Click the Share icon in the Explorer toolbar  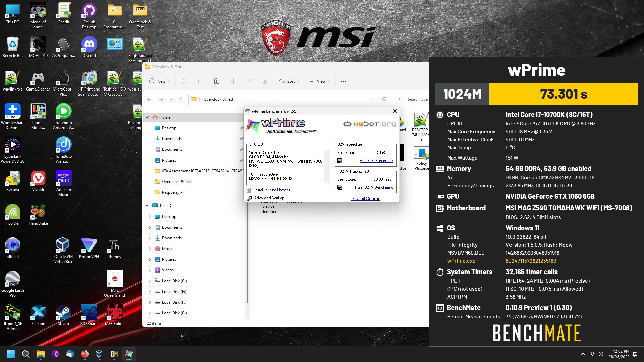click(249, 81)
